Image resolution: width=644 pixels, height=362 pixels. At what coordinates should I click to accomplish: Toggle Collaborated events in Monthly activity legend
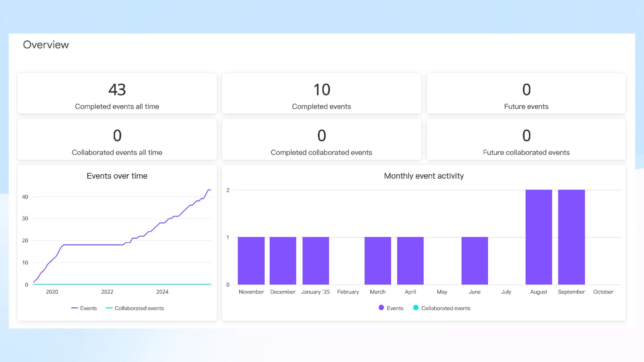[x=445, y=308]
